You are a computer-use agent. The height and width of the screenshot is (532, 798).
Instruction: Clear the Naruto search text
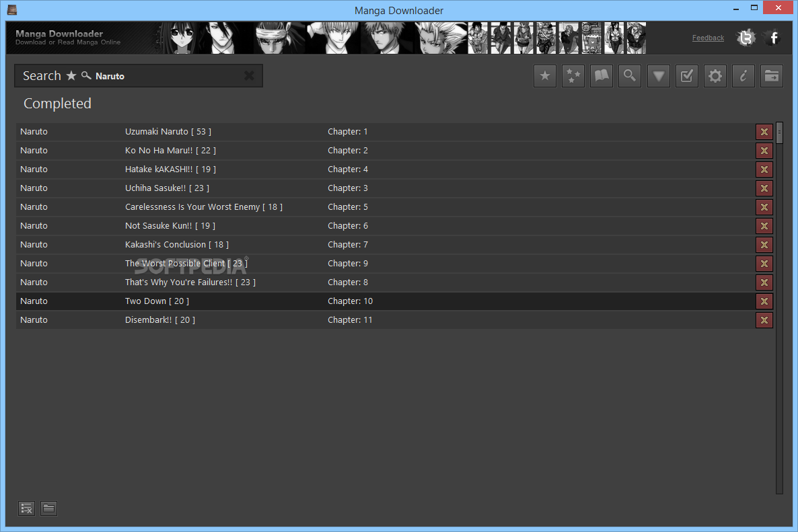click(249, 76)
